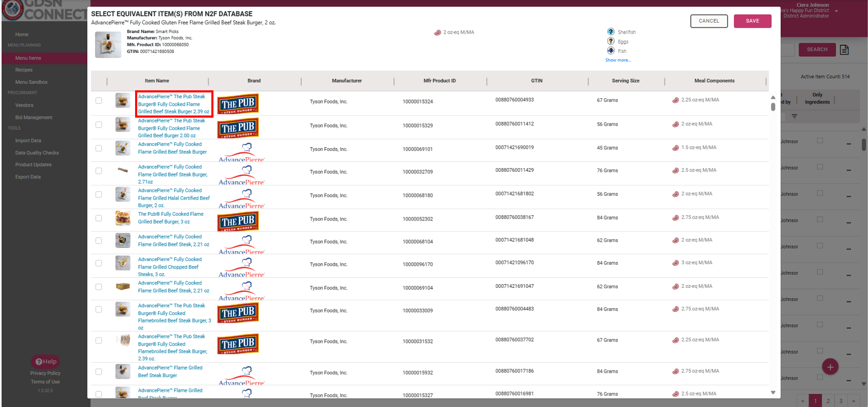Click the Fish allergen icon
The height and width of the screenshot is (407, 868).
(x=611, y=51)
